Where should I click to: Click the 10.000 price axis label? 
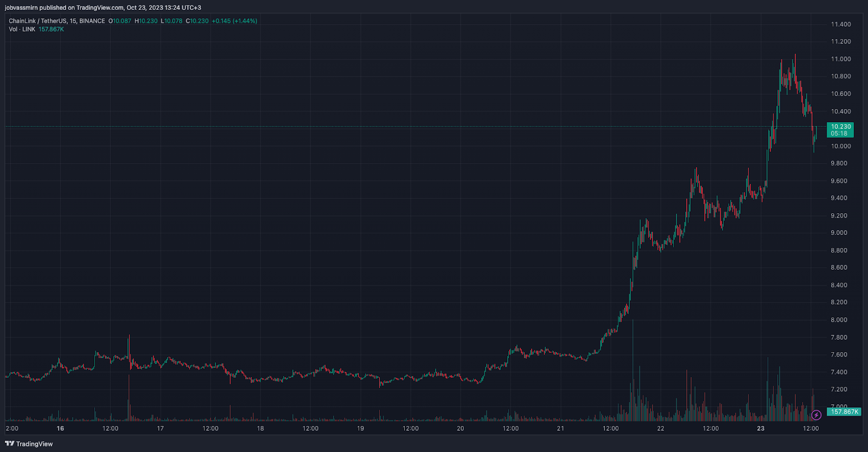(841, 146)
